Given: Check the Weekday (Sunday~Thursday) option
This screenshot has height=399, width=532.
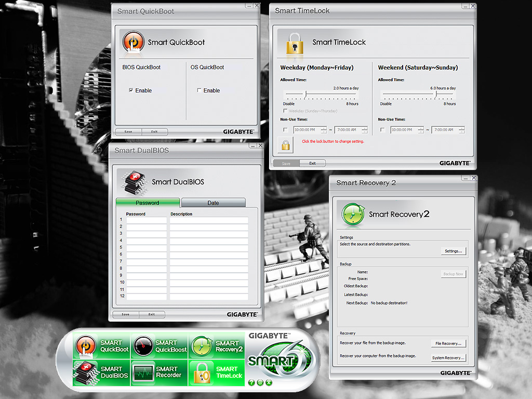Looking at the screenshot, I should tap(285, 111).
